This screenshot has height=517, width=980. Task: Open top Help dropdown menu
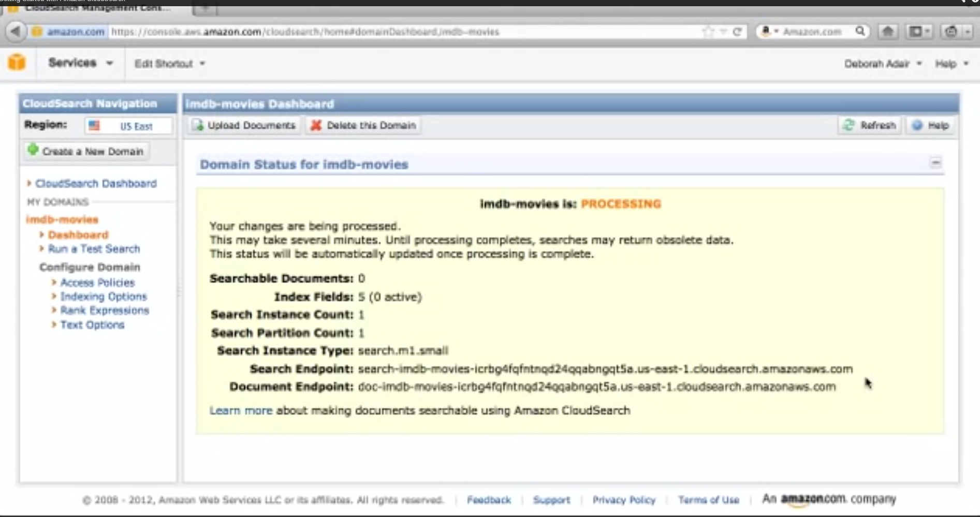pos(952,64)
